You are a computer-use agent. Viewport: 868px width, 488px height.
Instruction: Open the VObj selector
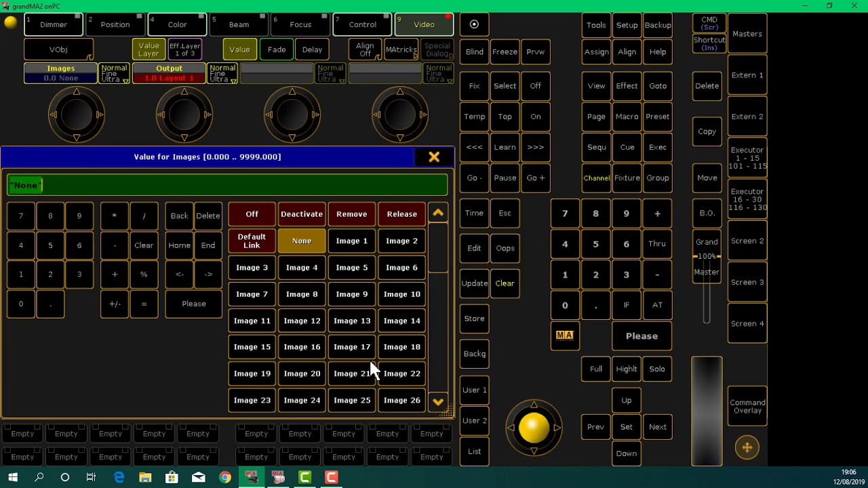[x=58, y=49]
